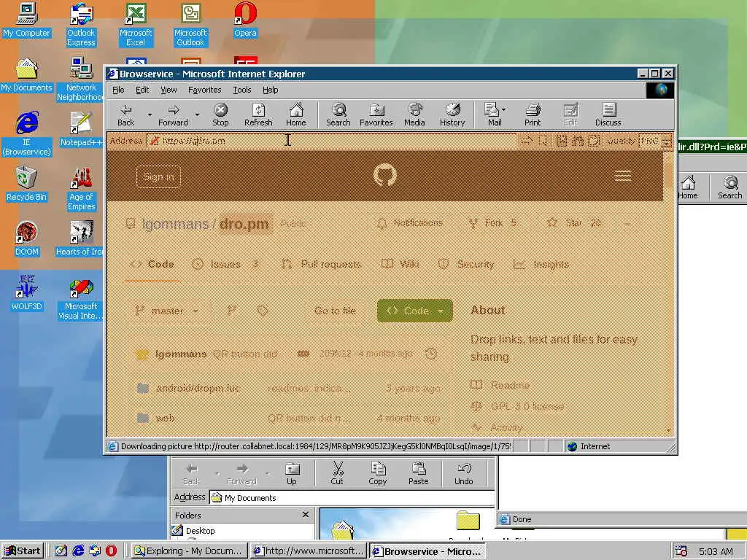This screenshot has width=747, height=560.
Task: Open the Edit menu
Action: 142,90
